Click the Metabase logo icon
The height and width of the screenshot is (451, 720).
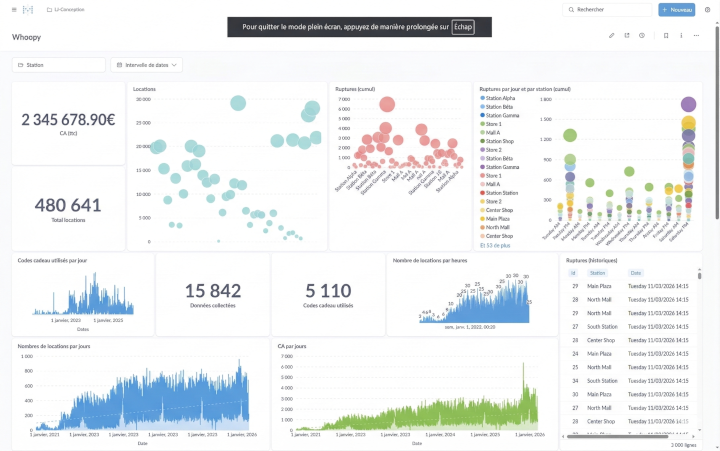(x=28, y=10)
